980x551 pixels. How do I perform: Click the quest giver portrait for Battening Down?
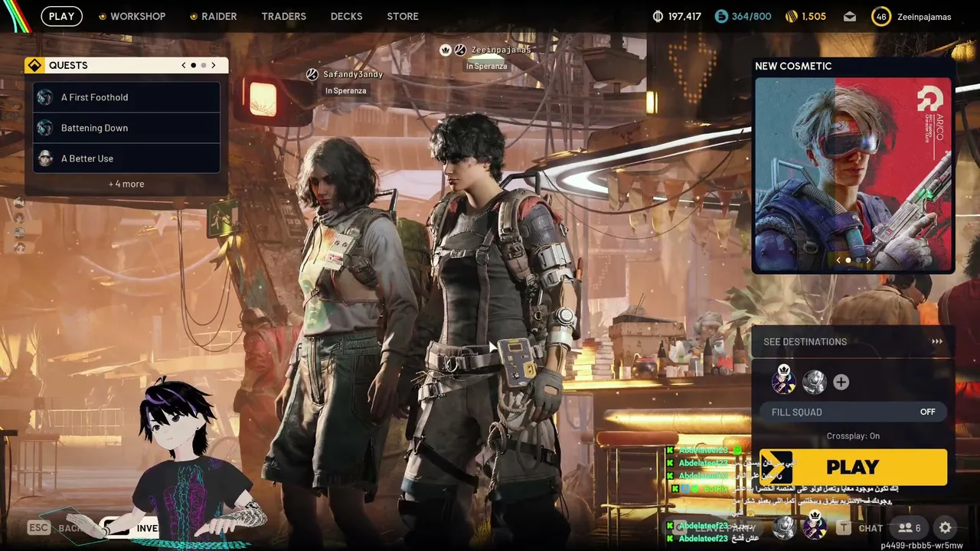click(45, 128)
